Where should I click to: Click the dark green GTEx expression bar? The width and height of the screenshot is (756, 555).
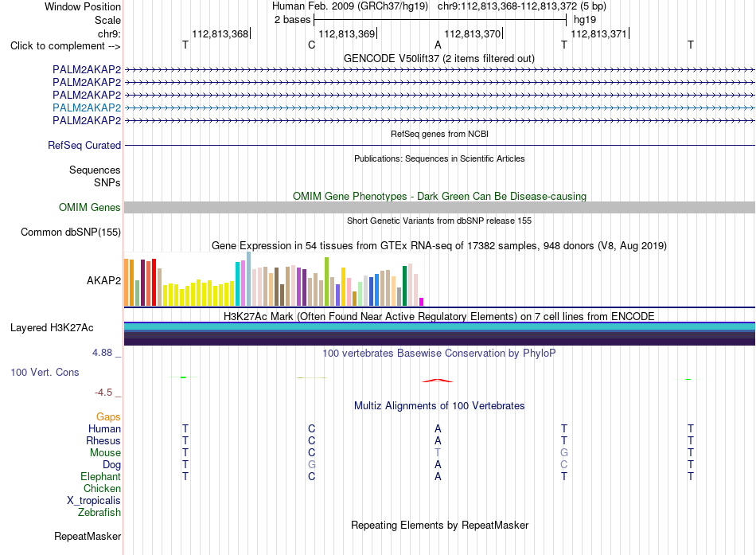(x=405, y=286)
